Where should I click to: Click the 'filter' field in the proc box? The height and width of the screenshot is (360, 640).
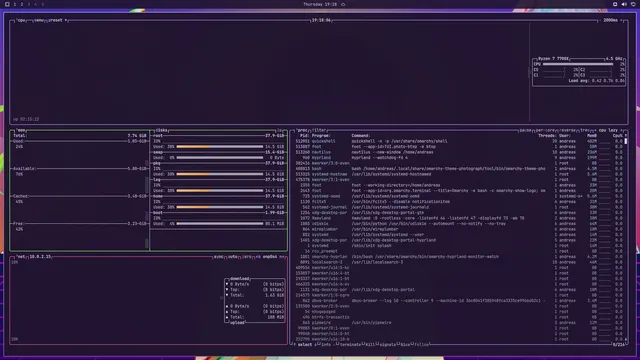coord(319,130)
